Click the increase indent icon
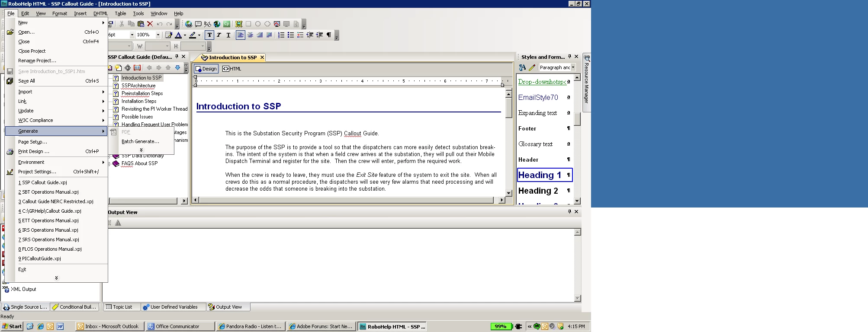This screenshot has height=332, width=868. point(319,35)
